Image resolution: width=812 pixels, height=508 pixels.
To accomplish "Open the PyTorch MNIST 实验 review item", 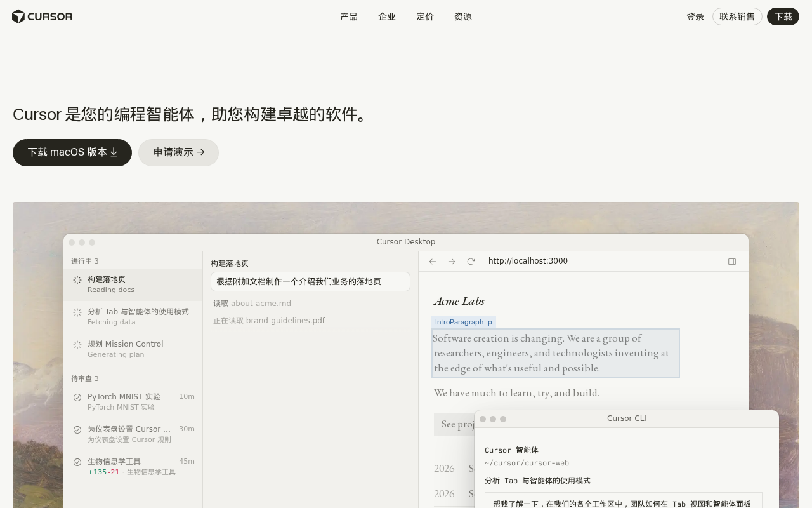I will tap(133, 402).
